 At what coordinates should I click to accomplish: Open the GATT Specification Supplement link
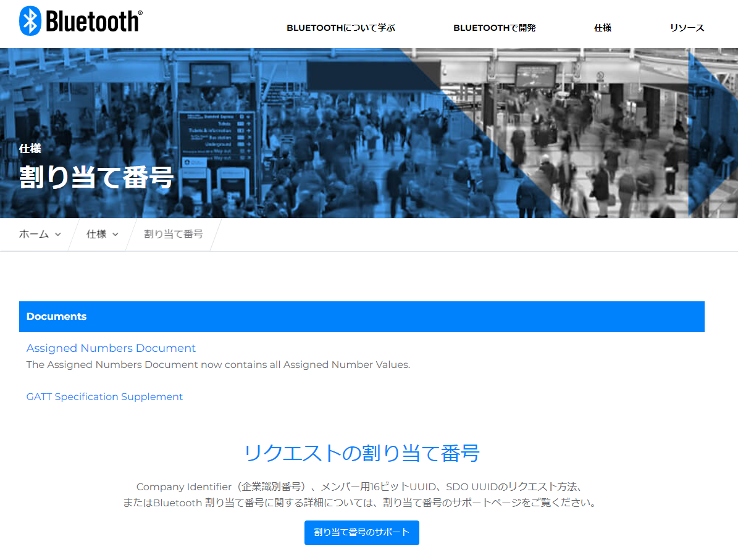[104, 397]
